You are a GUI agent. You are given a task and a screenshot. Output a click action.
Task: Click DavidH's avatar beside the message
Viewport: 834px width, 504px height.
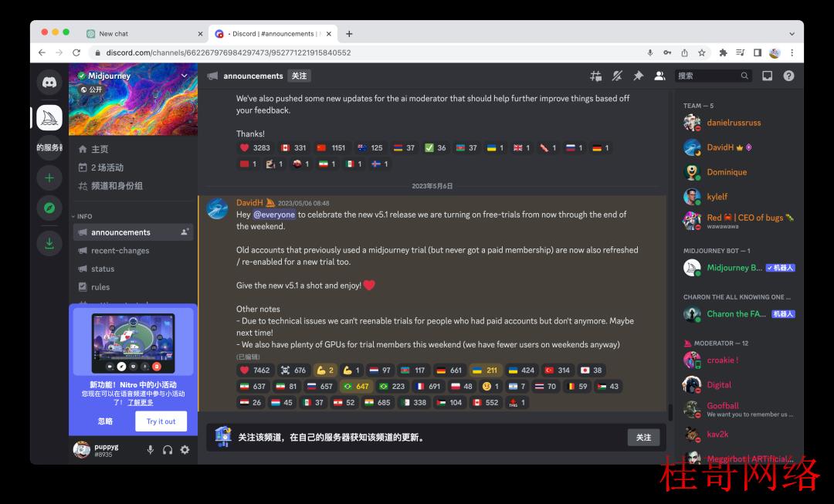(x=218, y=208)
